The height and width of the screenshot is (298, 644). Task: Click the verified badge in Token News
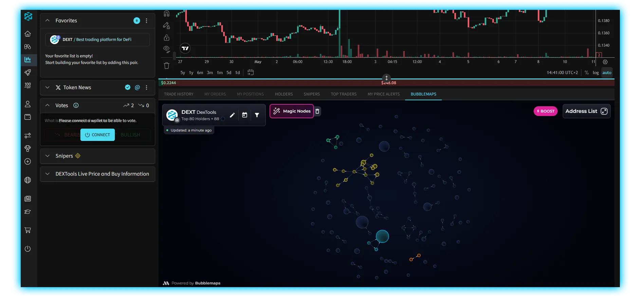(128, 87)
